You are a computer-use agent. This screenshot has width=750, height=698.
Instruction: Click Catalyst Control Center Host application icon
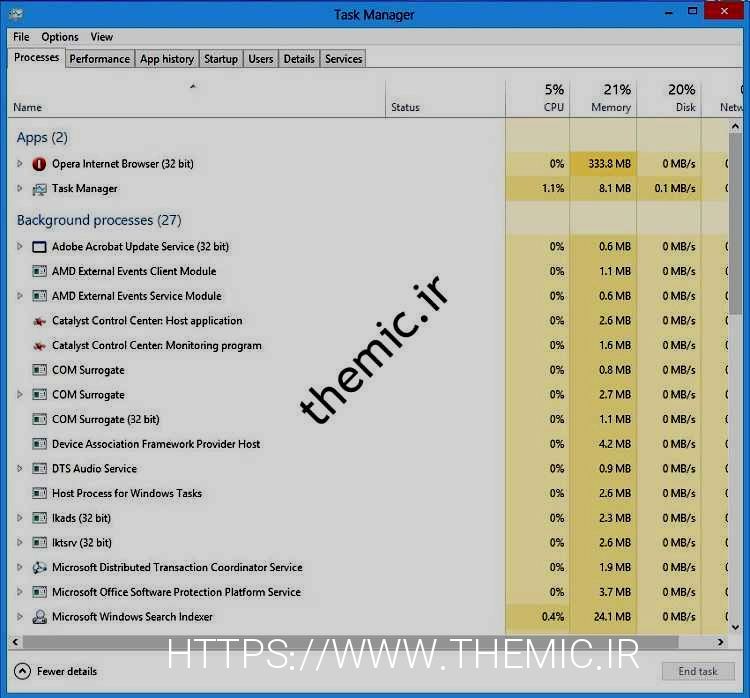coord(39,321)
